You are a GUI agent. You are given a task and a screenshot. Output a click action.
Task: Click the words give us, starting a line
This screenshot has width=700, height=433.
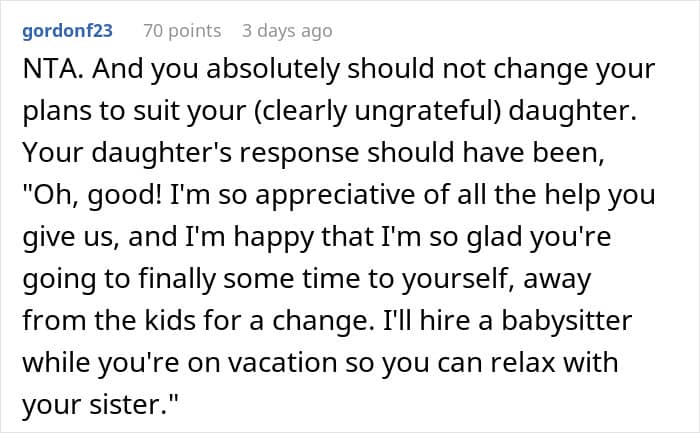tap(71, 237)
